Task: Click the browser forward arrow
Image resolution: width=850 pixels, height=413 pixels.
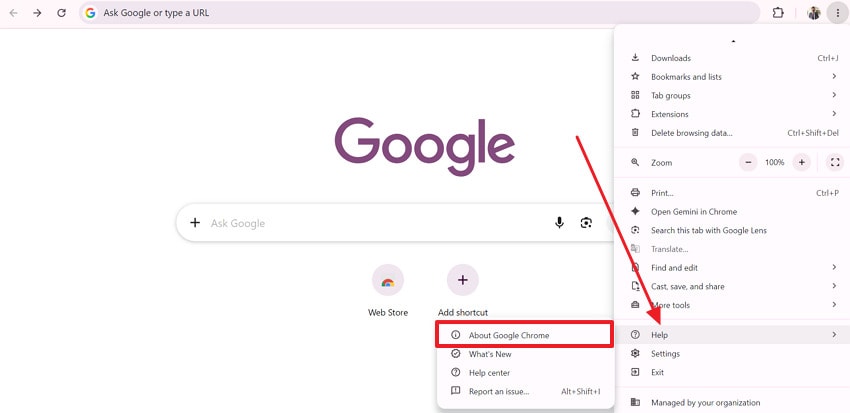Action: (x=37, y=13)
